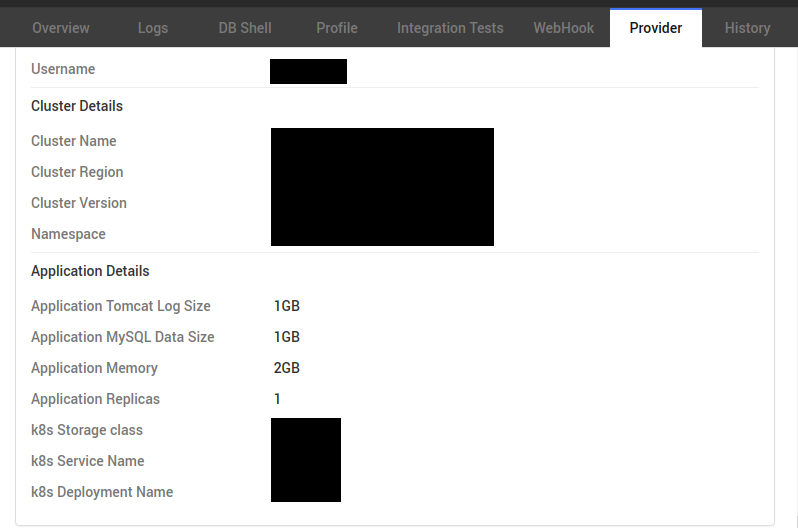Click the MySQL Data Size 1GB value
Image resolution: width=798 pixels, height=528 pixels.
(x=287, y=337)
